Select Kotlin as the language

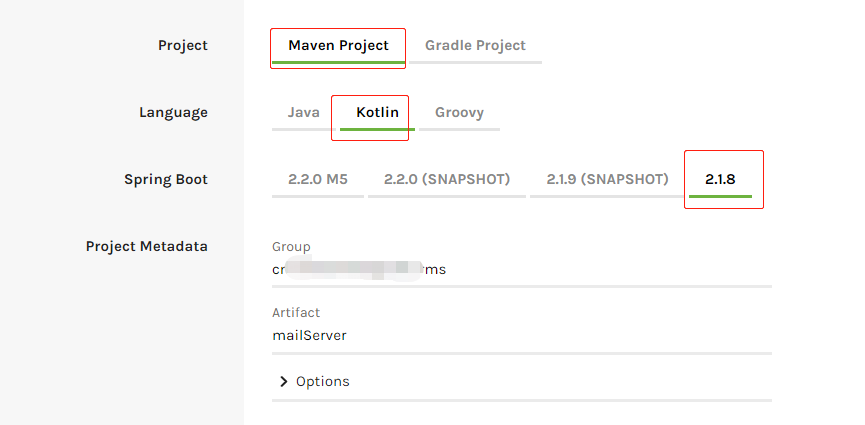tap(377, 113)
